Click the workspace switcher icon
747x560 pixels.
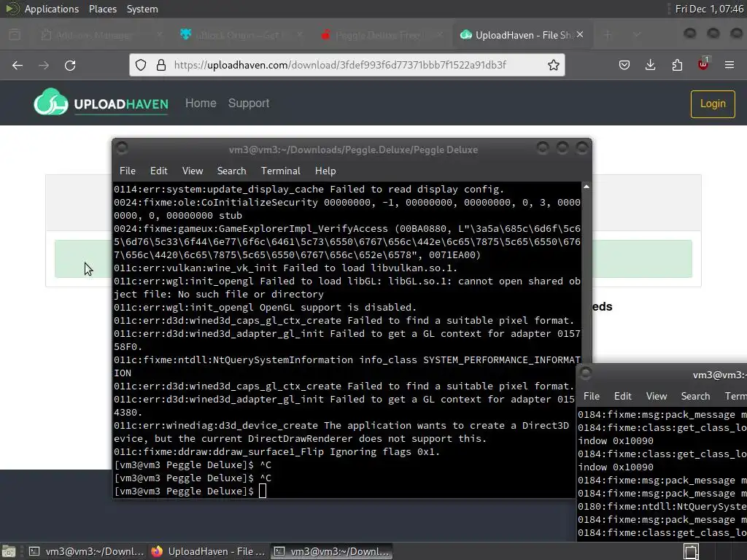pyautogui.click(x=691, y=551)
